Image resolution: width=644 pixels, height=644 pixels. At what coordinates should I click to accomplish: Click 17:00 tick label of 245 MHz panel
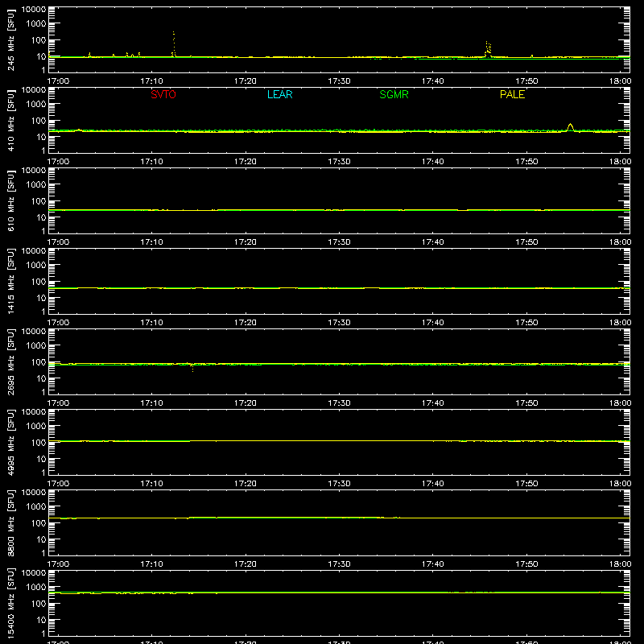pos(58,81)
